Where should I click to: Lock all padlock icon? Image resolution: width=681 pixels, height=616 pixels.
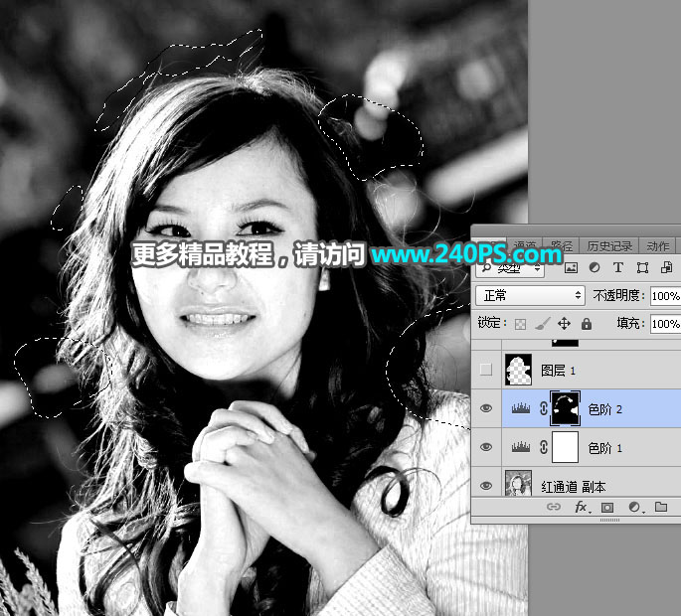[587, 324]
